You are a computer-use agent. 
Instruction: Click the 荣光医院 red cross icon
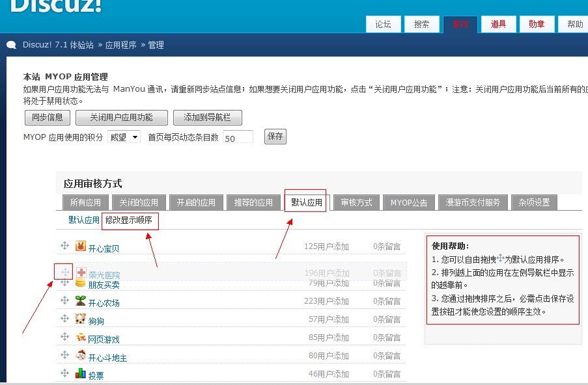(81, 272)
